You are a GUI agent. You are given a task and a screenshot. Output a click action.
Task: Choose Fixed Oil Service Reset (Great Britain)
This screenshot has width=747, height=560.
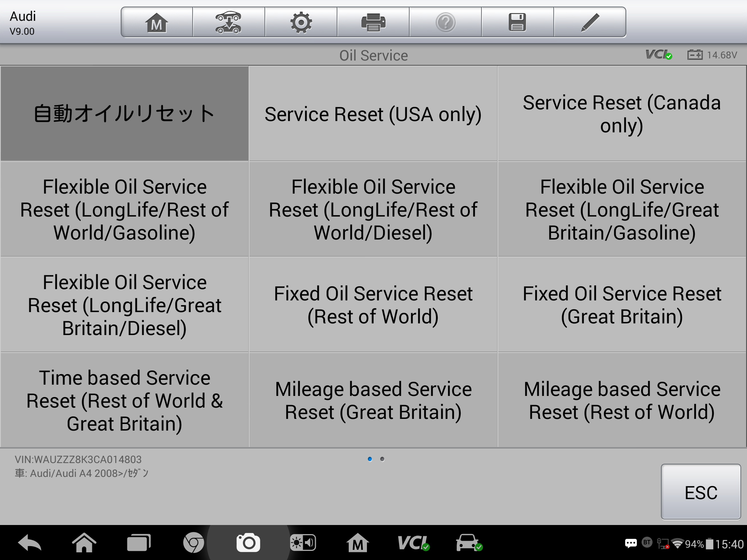tap(622, 305)
